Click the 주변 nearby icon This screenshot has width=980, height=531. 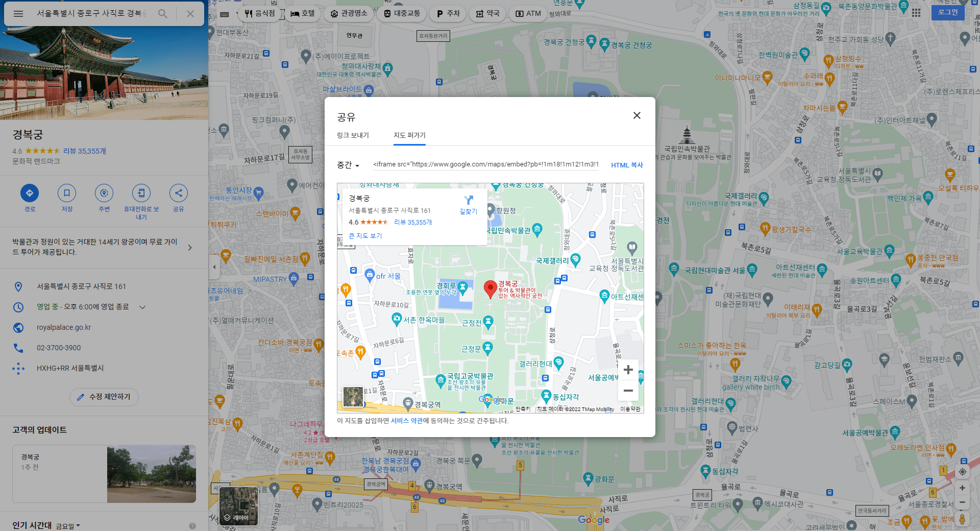point(104,193)
